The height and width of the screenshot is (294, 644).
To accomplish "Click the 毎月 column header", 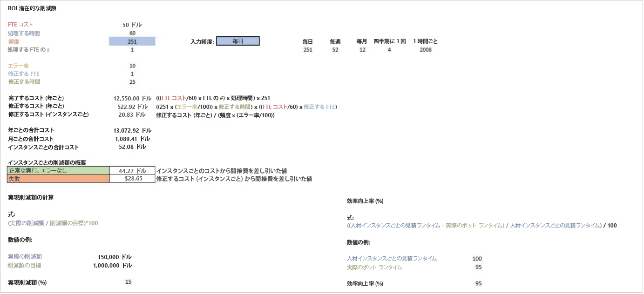I will tap(362, 41).
